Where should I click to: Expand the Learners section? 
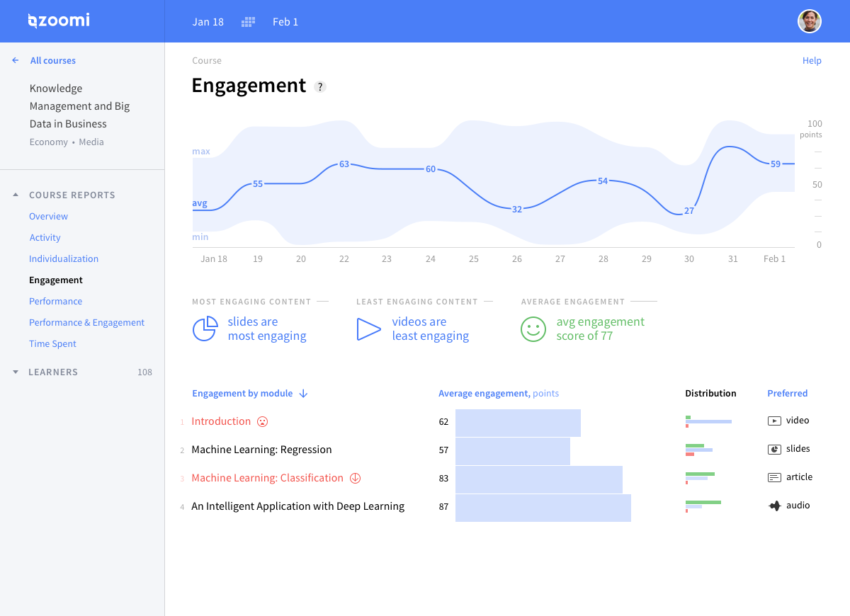click(16, 372)
